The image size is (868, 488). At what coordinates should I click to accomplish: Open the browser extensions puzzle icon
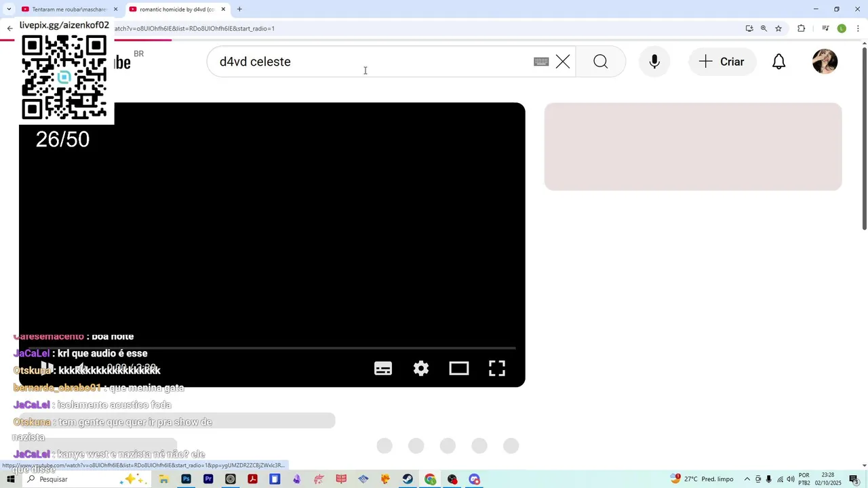tap(802, 28)
